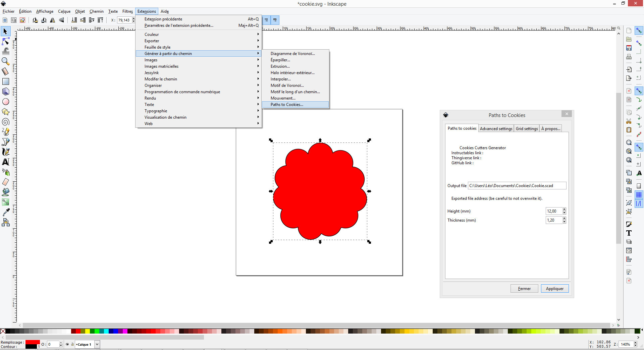
Task: Select the arrow Selector tool
Action: 6,32
